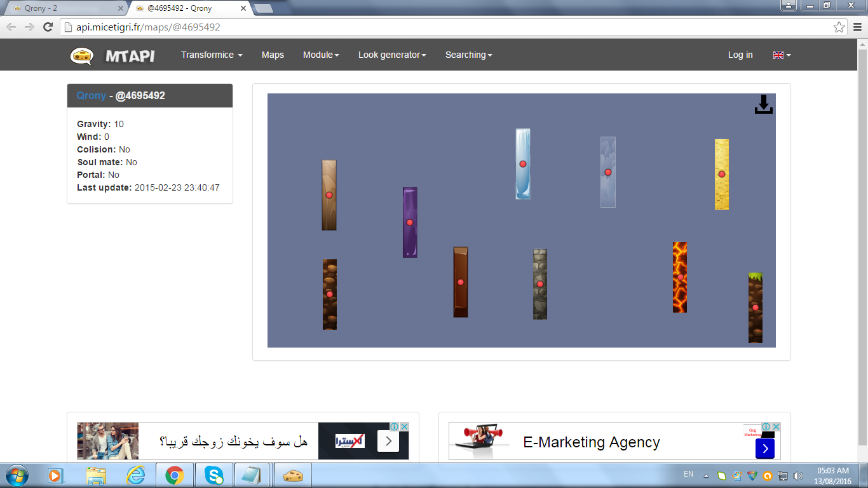This screenshot has height=488, width=868.
Task: Expand the Look generator dropdown
Action: pyautogui.click(x=392, y=55)
